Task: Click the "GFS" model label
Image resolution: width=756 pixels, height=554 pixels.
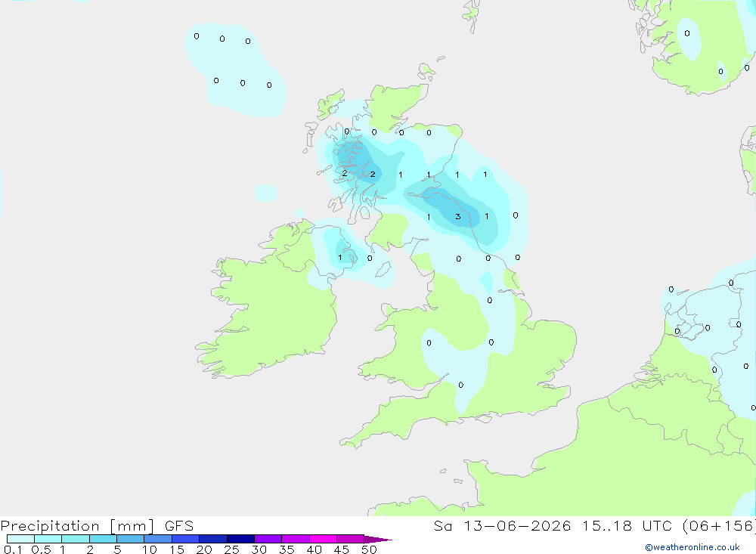Action: pyautogui.click(x=179, y=525)
